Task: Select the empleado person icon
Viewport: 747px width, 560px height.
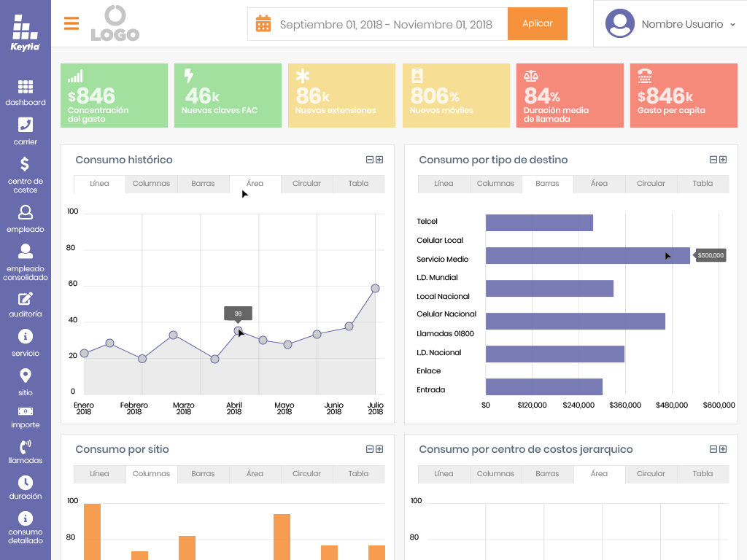Action: click(26, 212)
